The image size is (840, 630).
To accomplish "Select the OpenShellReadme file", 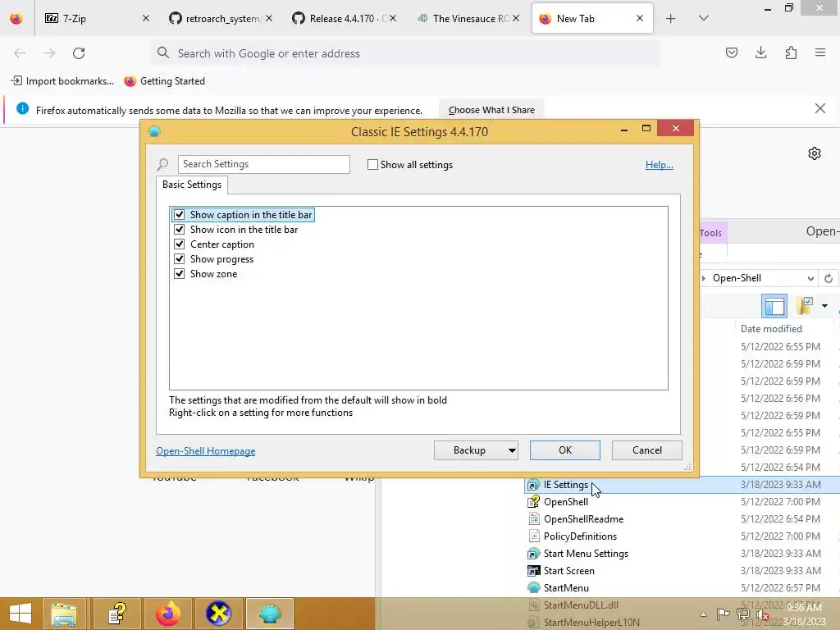I will tap(583, 519).
